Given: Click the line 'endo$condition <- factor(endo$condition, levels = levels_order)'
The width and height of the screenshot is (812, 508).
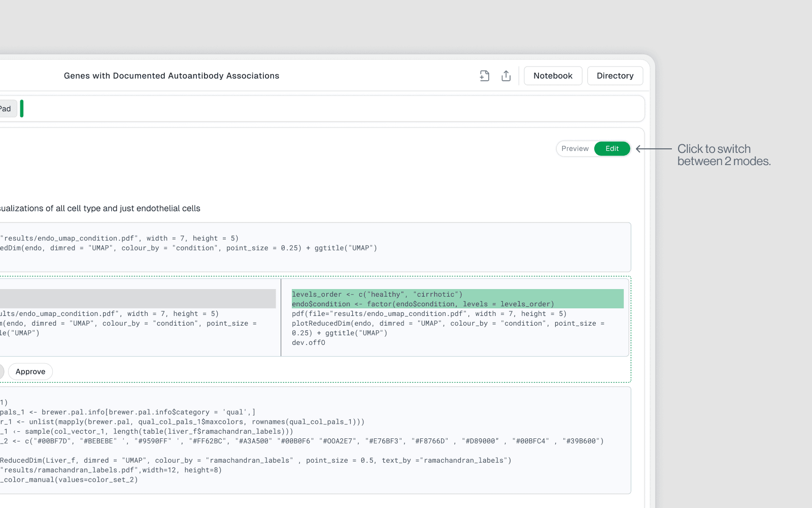Looking at the screenshot, I should click(x=423, y=304).
